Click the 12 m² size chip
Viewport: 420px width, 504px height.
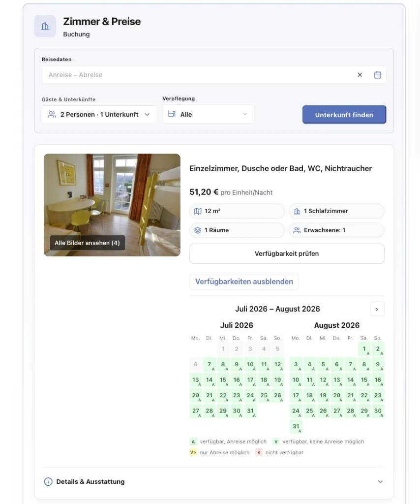coord(237,211)
